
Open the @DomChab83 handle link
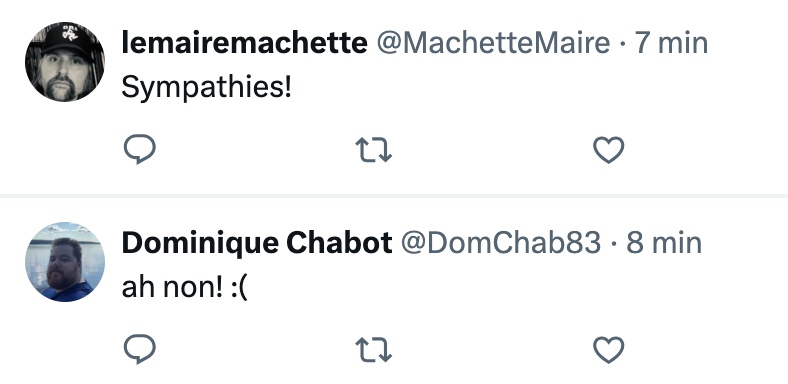click(x=501, y=243)
